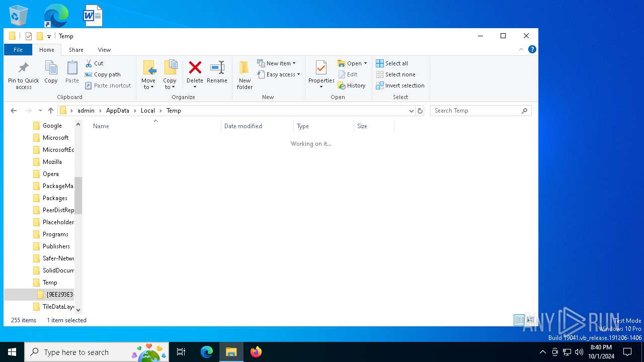
Task: Create a New folder
Action: (245, 74)
